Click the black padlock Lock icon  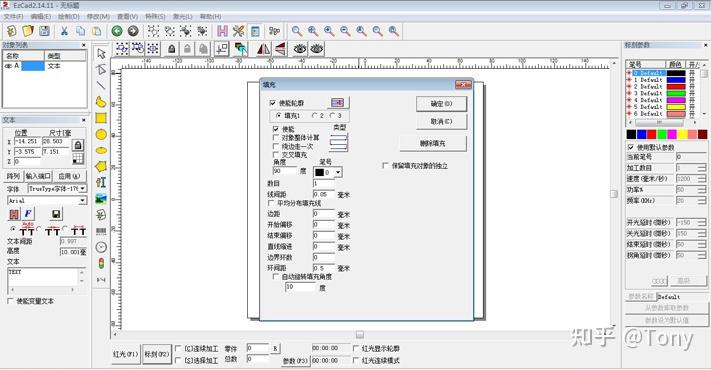[171, 49]
